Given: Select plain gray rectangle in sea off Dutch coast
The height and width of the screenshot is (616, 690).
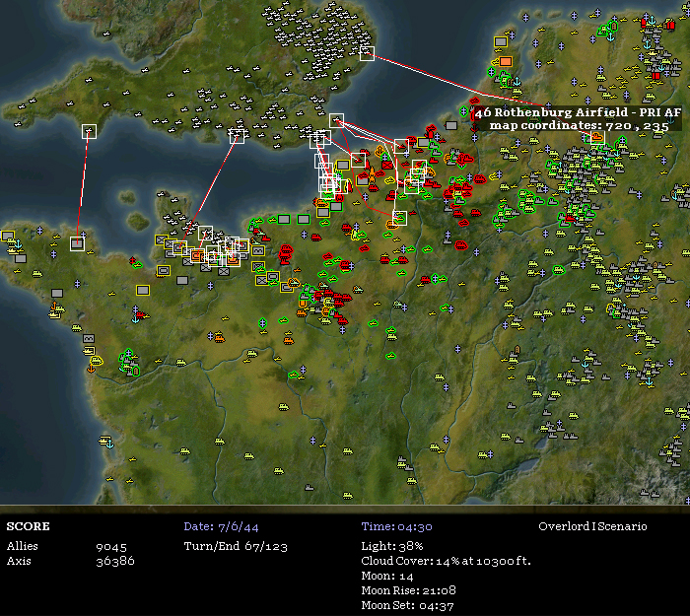Looking at the screenshot, I should point(451,125).
